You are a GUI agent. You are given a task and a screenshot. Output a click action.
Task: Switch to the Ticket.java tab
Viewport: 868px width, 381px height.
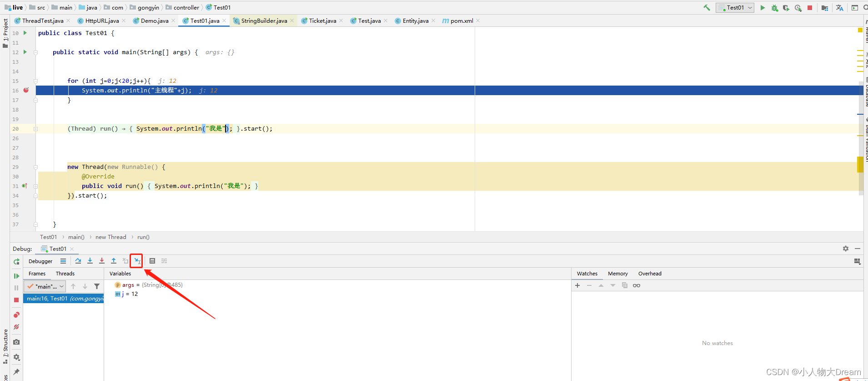pyautogui.click(x=322, y=21)
